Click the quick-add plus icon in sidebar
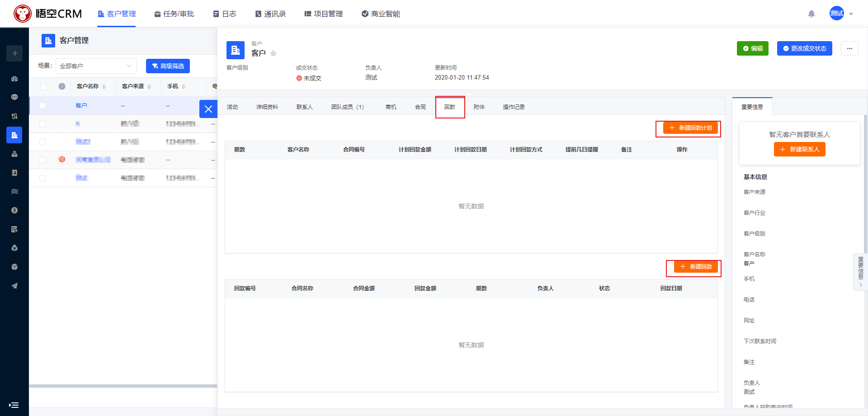868x416 pixels. pyautogui.click(x=14, y=53)
